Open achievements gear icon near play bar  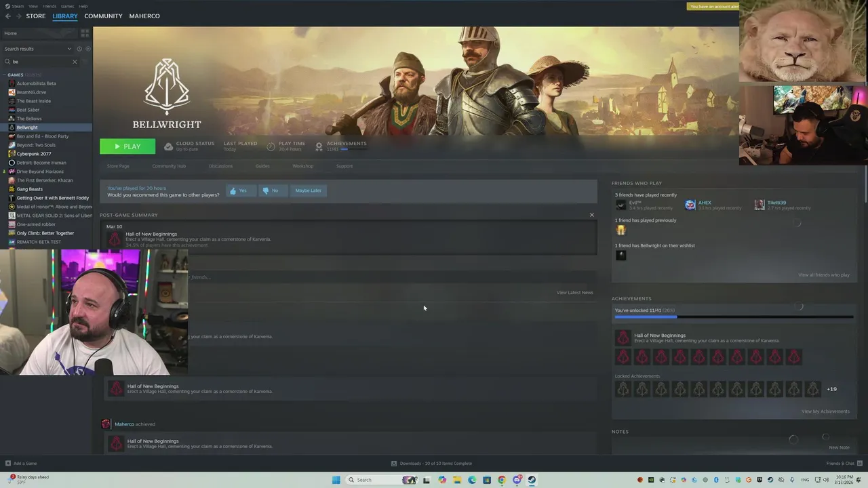[x=319, y=146]
